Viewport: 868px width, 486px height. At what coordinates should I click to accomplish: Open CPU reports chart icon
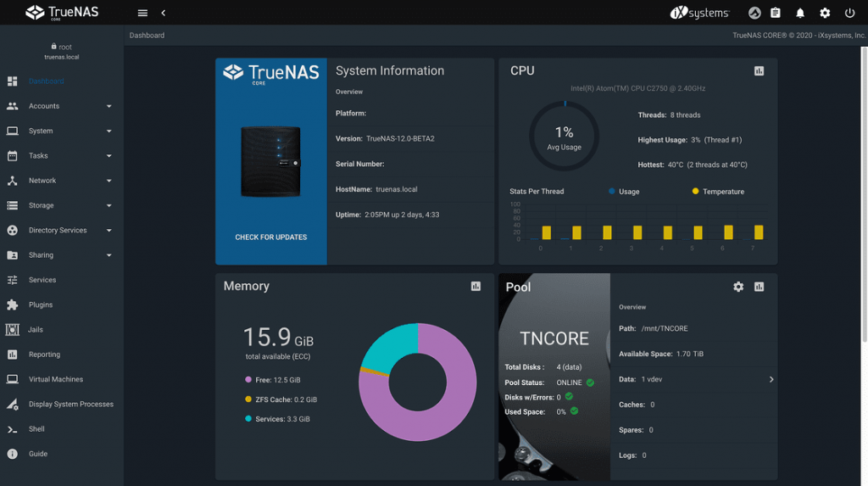tap(759, 71)
